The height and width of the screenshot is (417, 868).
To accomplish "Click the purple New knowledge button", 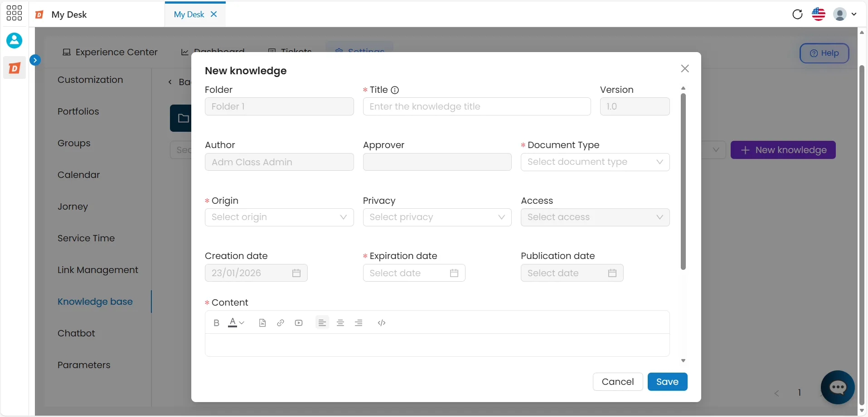I will click(x=783, y=150).
